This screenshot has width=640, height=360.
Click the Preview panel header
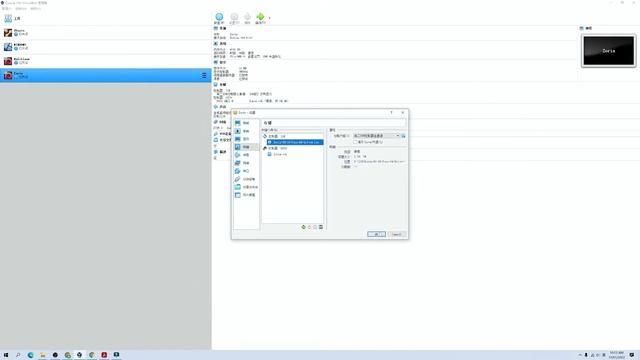(x=586, y=28)
